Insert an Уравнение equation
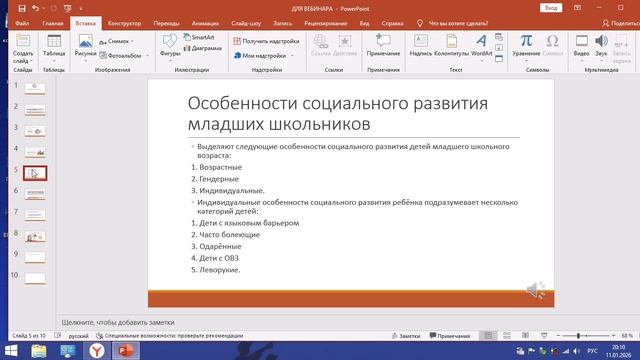The width and height of the screenshot is (640, 360). pyautogui.click(x=526, y=48)
